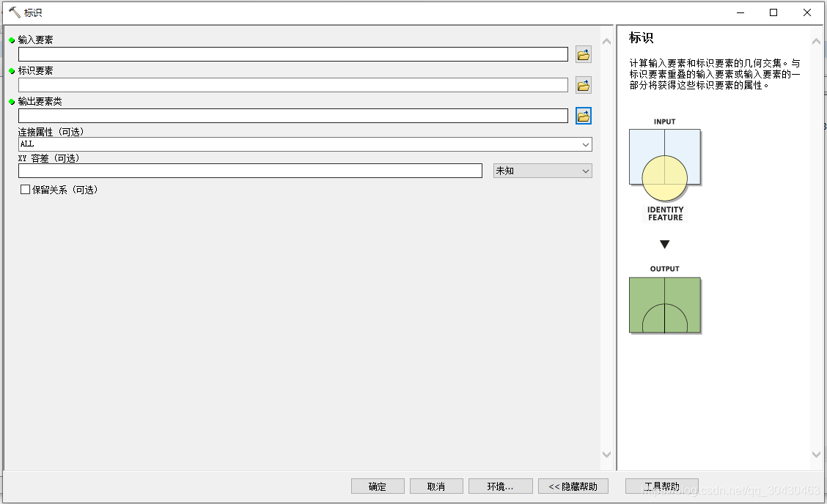Image resolution: width=827 pixels, height=504 pixels.
Task: Click inside the 输出要素类 input field
Action: [293, 115]
